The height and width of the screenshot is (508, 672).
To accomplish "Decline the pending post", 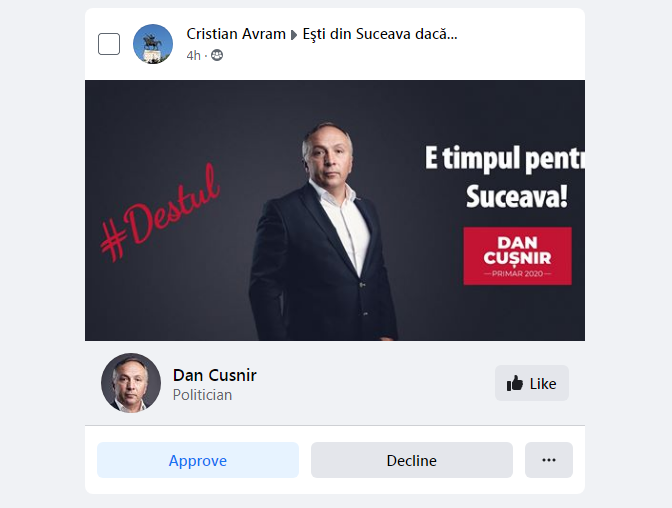I will coord(412,460).
